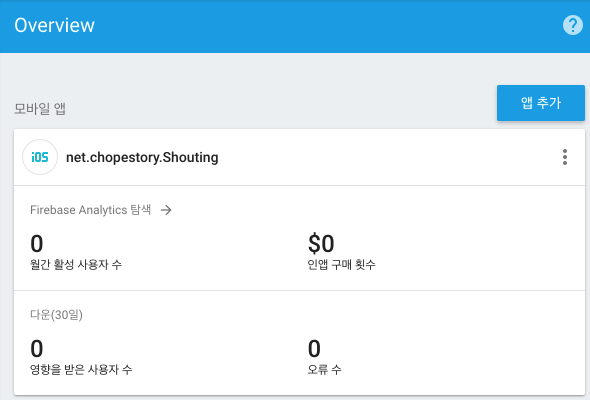
Task: Open the 다운(30일) crash section heading
Action: [x=56, y=315]
